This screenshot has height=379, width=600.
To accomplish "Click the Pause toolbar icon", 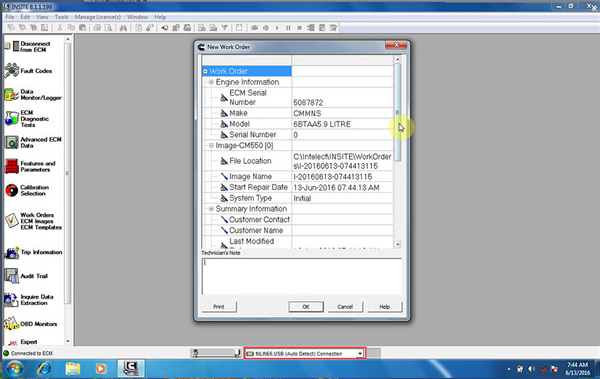I will click(x=288, y=28).
